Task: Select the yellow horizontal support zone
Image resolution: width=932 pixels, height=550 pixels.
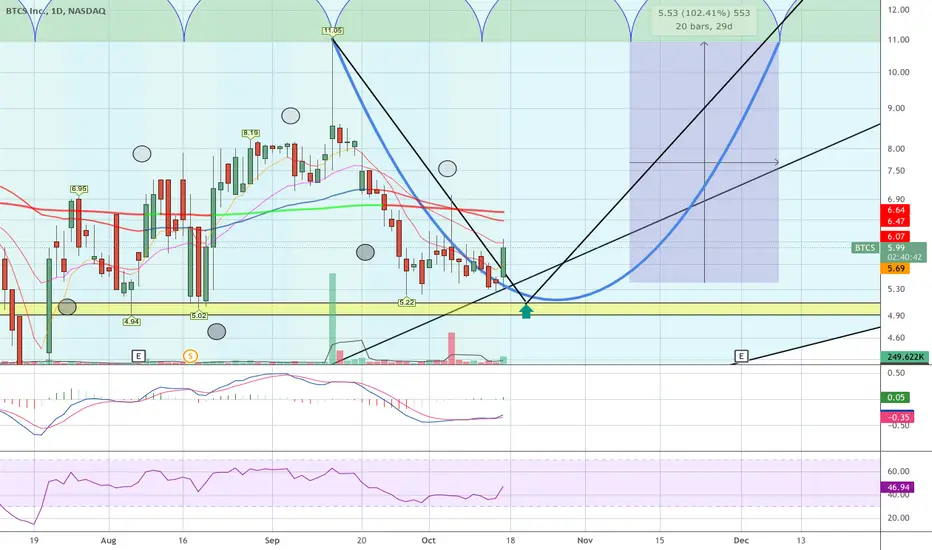Action: click(x=440, y=309)
